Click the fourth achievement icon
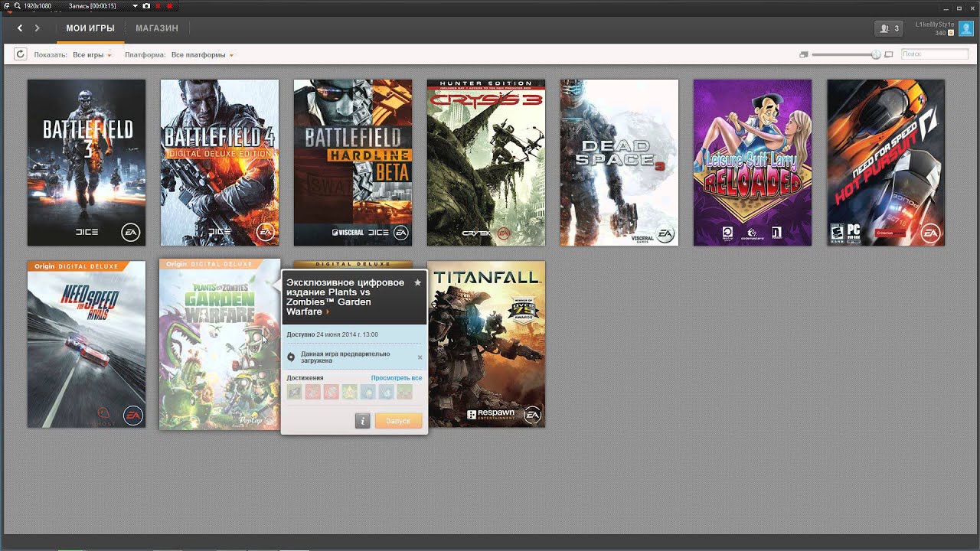The width and height of the screenshot is (980, 551). pos(349,392)
